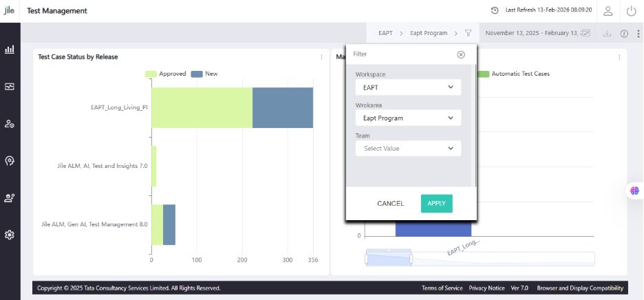Click the blue New bar for EAPT_Long_Living_PI
The height and width of the screenshot is (300, 644).
283,107
